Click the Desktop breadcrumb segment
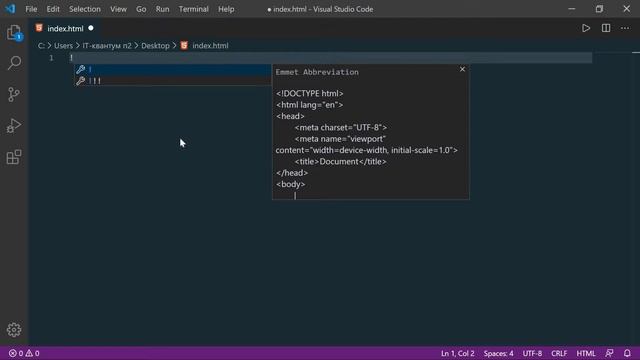Screen dimensions: 640x360 click(x=155, y=45)
